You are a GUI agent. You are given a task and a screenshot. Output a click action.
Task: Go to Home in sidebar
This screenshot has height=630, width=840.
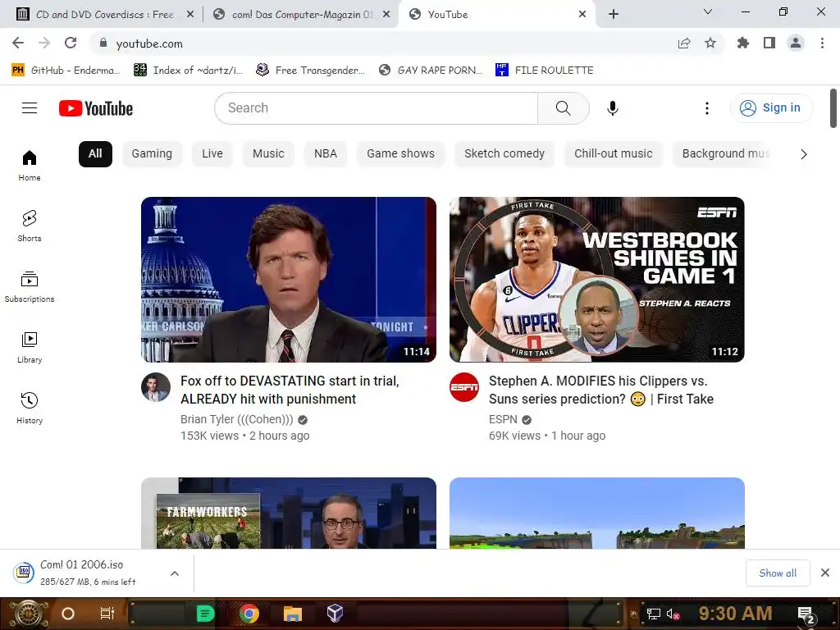pos(30,166)
